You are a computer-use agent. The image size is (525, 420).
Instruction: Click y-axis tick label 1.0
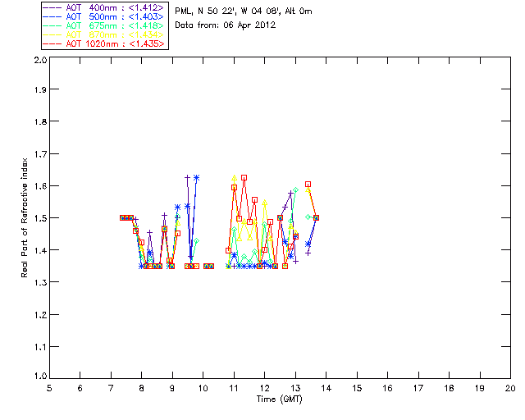(40, 376)
